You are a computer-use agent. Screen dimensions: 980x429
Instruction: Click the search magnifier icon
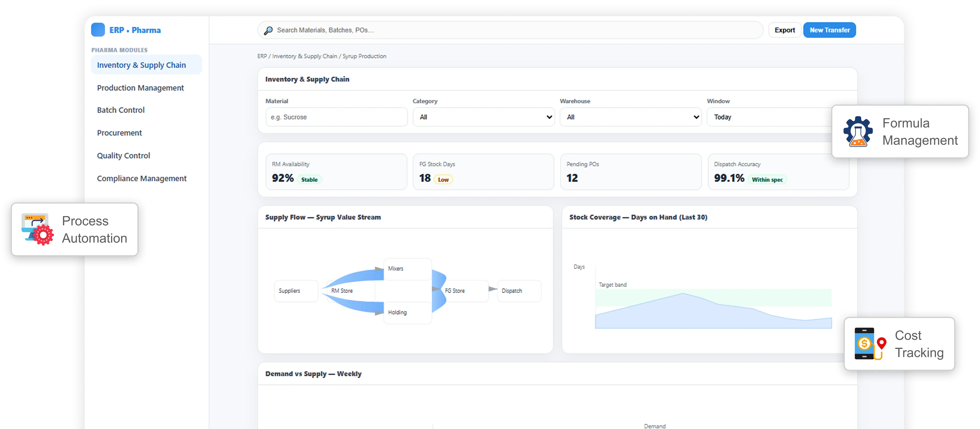268,30
